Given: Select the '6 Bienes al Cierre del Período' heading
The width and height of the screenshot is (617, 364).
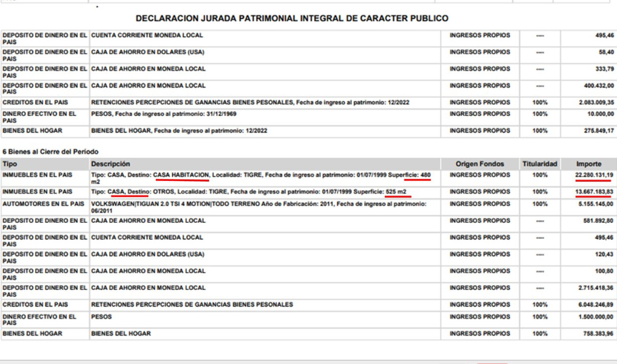Looking at the screenshot, I should pos(50,152).
